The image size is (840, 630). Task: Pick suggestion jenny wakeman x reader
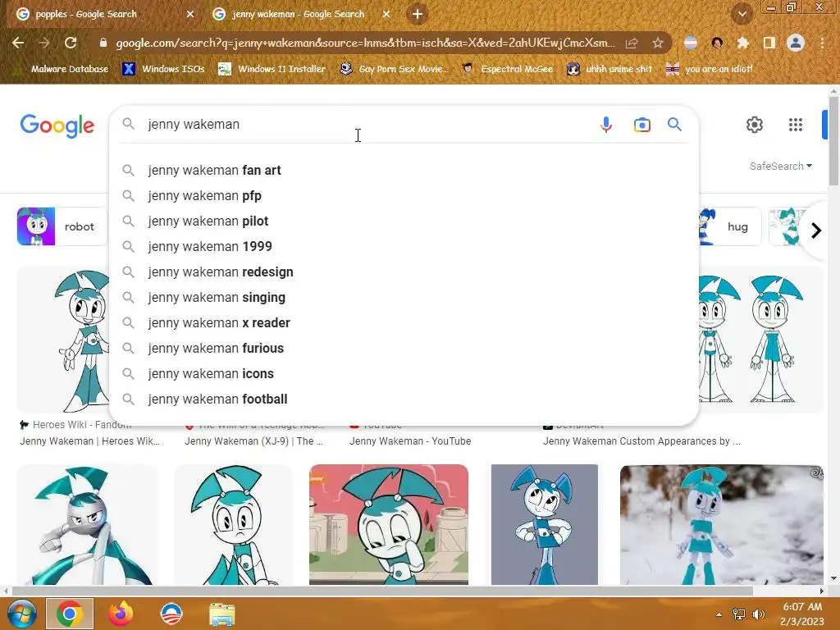tap(404, 323)
